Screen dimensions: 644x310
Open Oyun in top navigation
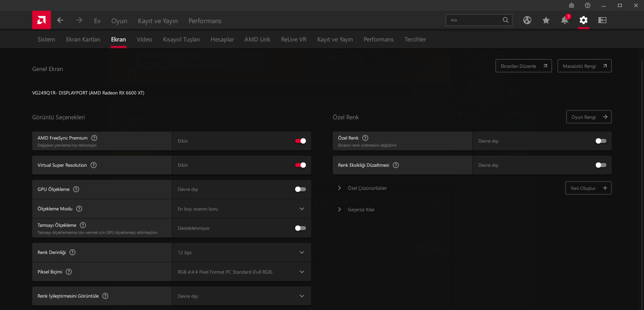click(119, 21)
